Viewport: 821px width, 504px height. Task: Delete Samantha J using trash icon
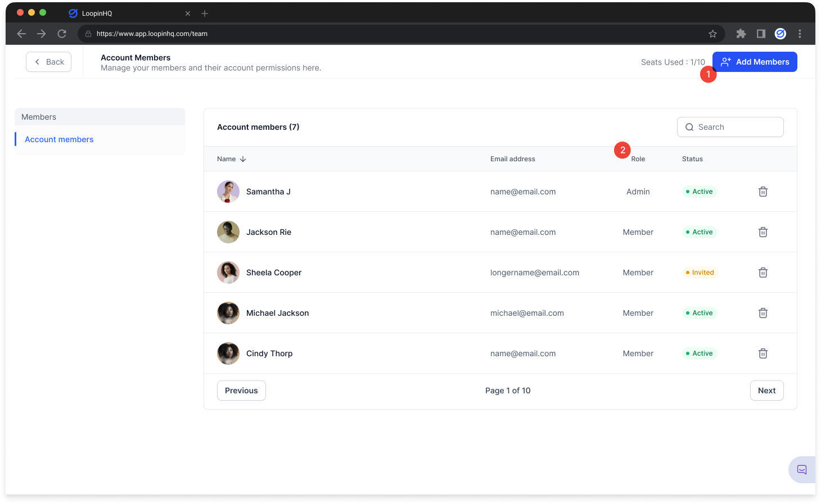763,192
